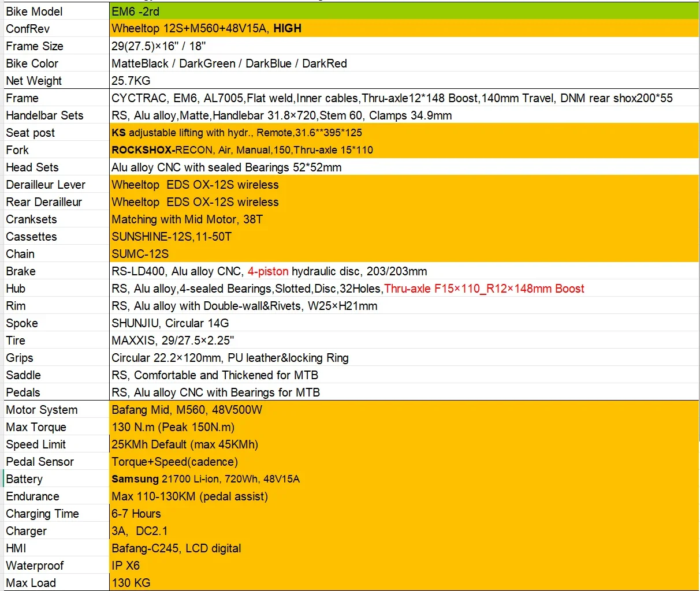
Task: Select the 'Tire' label cell
Action: click(x=55, y=341)
